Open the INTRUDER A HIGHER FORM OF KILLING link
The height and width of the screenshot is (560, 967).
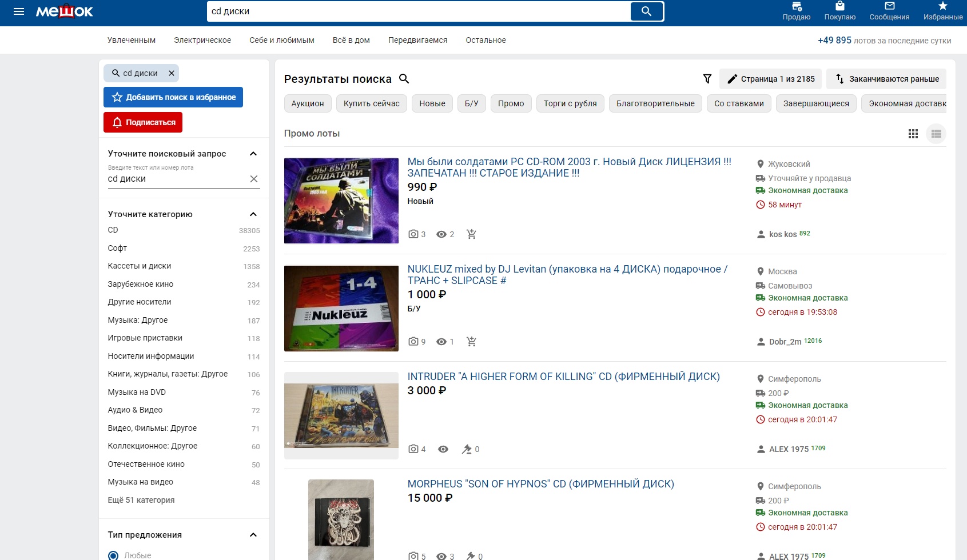coord(564,377)
